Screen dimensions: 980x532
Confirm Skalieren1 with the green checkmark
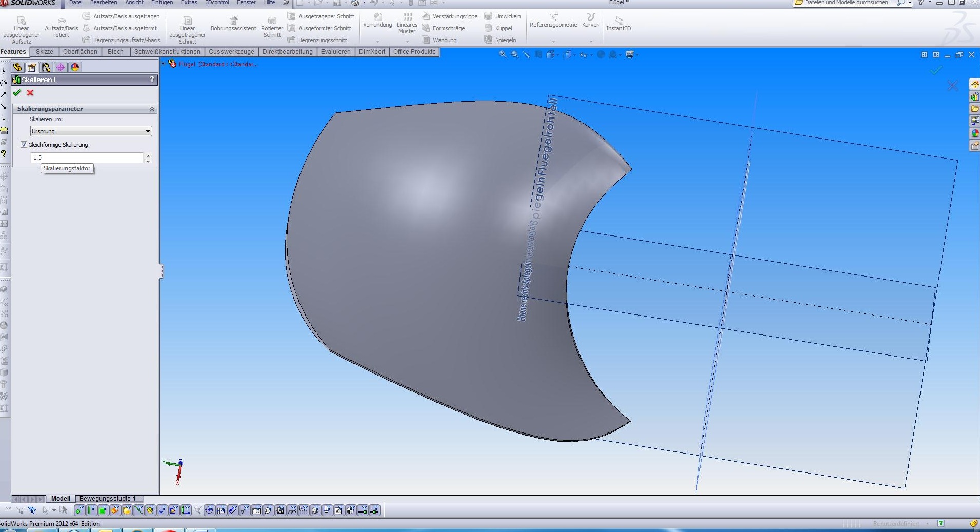pos(17,93)
